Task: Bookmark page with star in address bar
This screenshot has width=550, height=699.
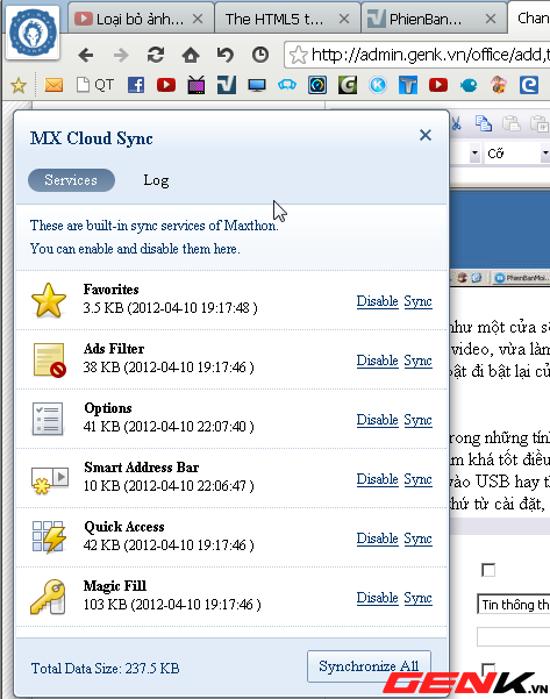Action: tap(298, 55)
